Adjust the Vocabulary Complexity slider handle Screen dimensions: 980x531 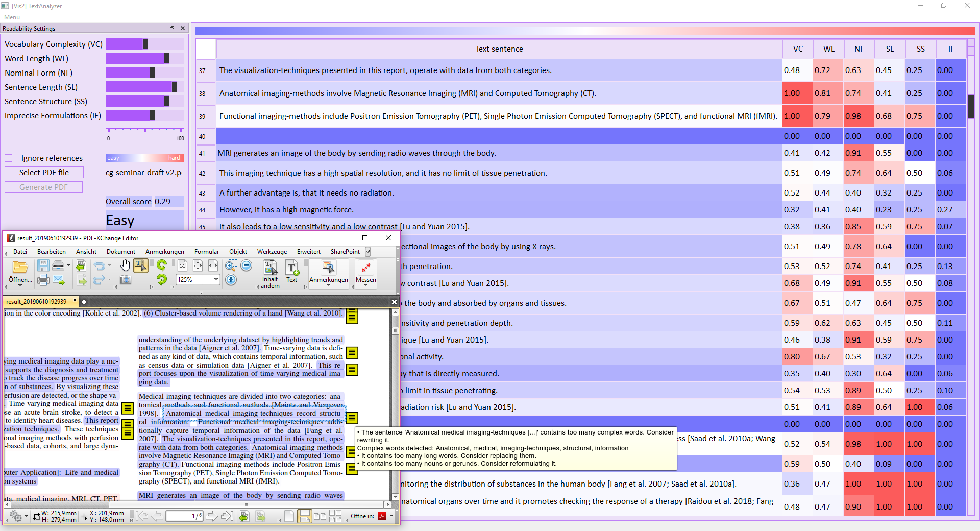pyautogui.click(x=145, y=44)
